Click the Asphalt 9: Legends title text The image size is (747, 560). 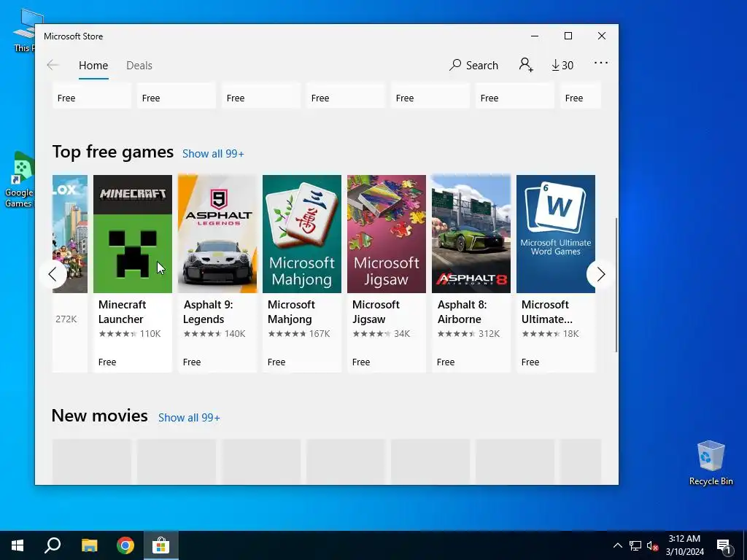click(x=208, y=312)
